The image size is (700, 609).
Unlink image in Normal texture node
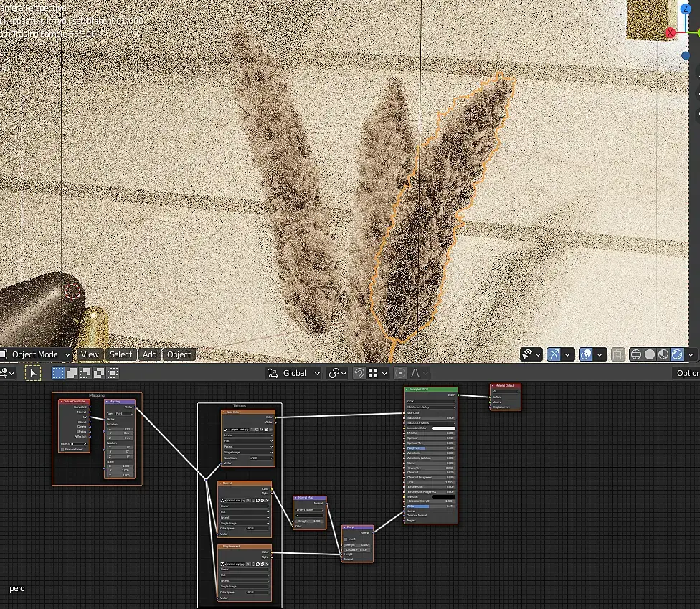267,501
